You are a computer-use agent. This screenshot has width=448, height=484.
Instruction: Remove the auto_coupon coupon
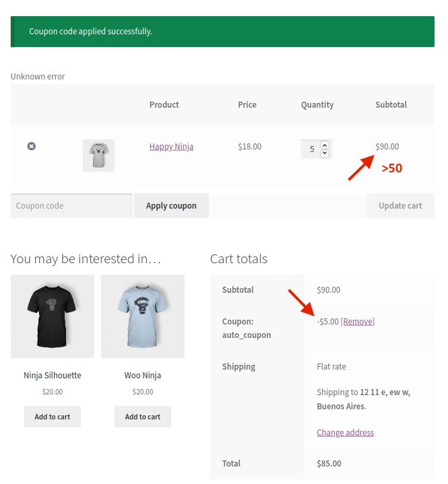point(358,322)
